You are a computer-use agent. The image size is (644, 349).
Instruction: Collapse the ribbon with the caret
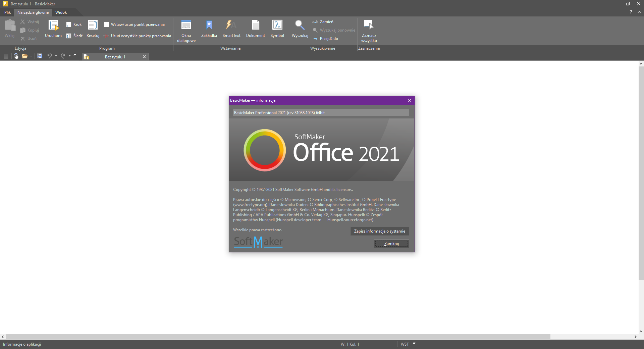tap(639, 12)
